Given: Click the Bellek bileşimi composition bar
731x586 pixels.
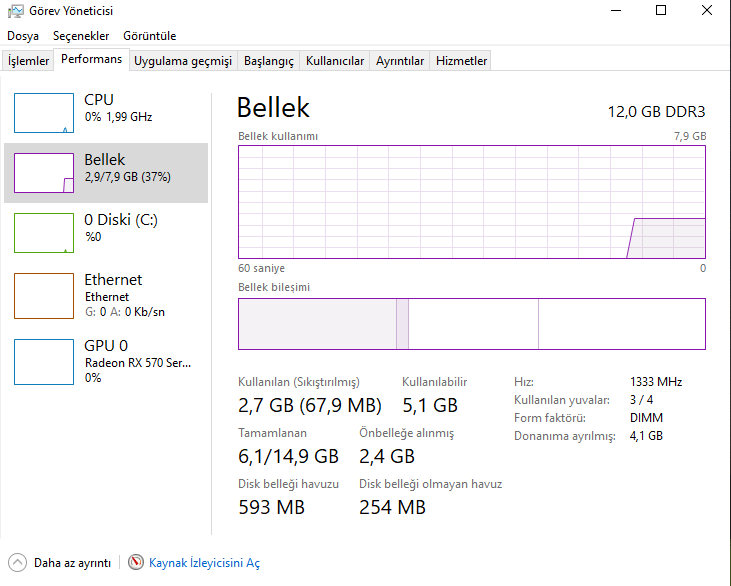Looking at the screenshot, I should click(471, 323).
